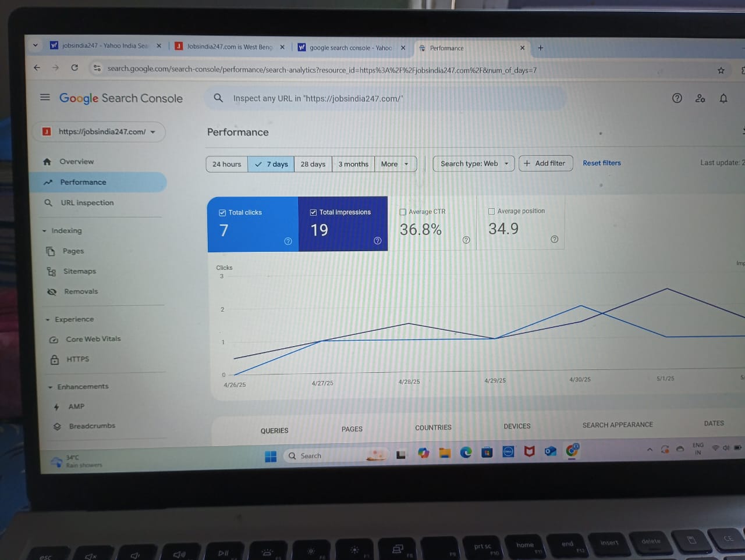Viewport: 745px width, 560px height.
Task: Show Total clicks help tooltip icon
Action: tap(288, 241)
